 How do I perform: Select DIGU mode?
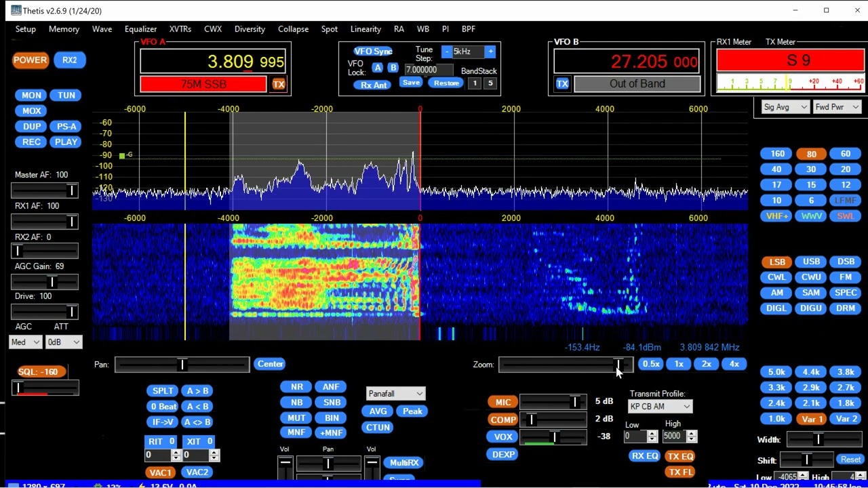[812, 308]
